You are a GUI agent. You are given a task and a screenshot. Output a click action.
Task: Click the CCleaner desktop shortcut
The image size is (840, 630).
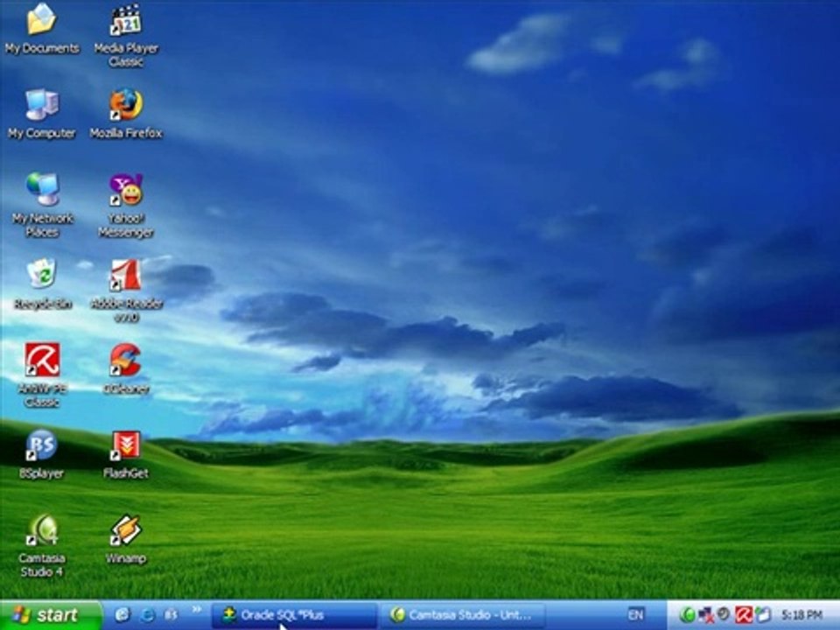126,360
